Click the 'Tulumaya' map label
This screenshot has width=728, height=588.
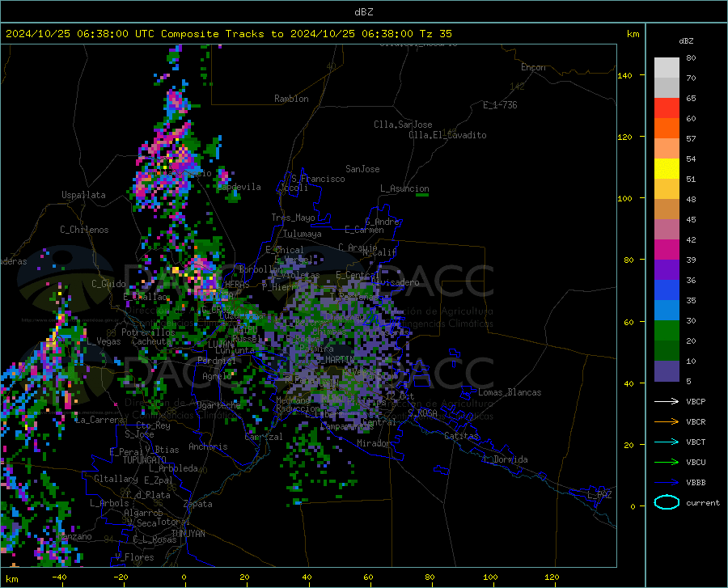coord(303,234)
